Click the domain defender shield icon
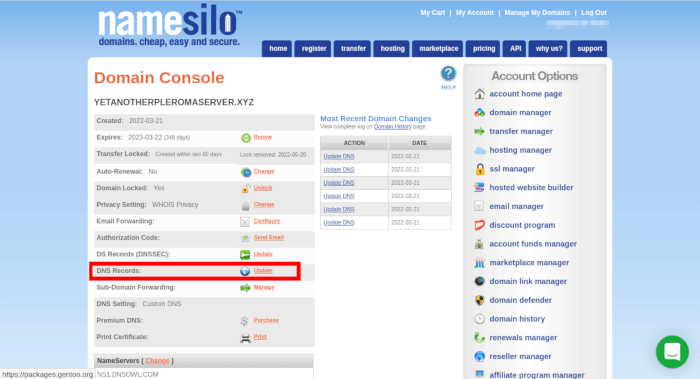 [x=479, y=300]
